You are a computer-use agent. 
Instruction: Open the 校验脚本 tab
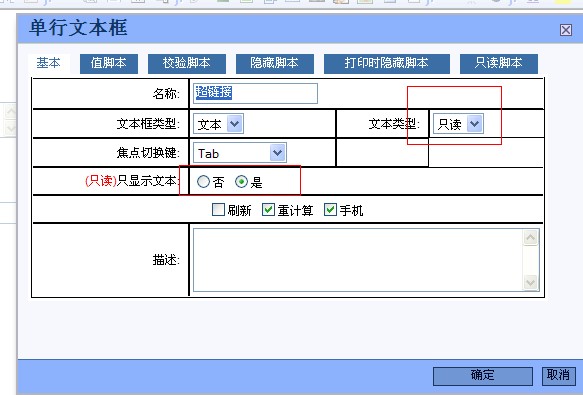[187, 63]
